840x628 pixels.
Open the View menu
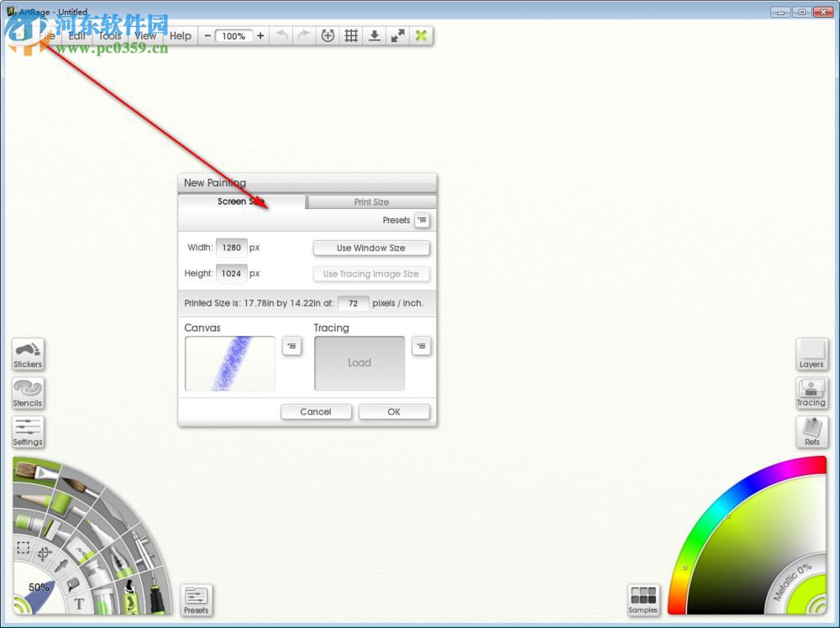pos(145,36)
